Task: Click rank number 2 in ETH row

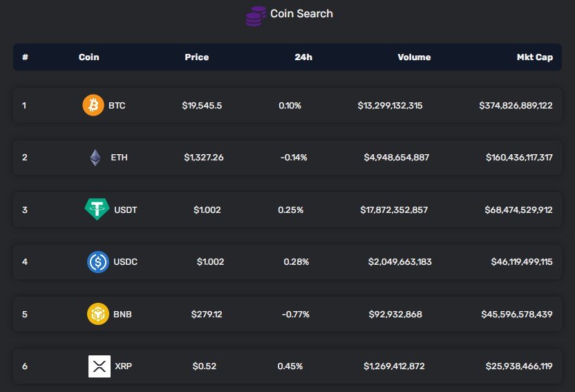Action: coord(25,158)
